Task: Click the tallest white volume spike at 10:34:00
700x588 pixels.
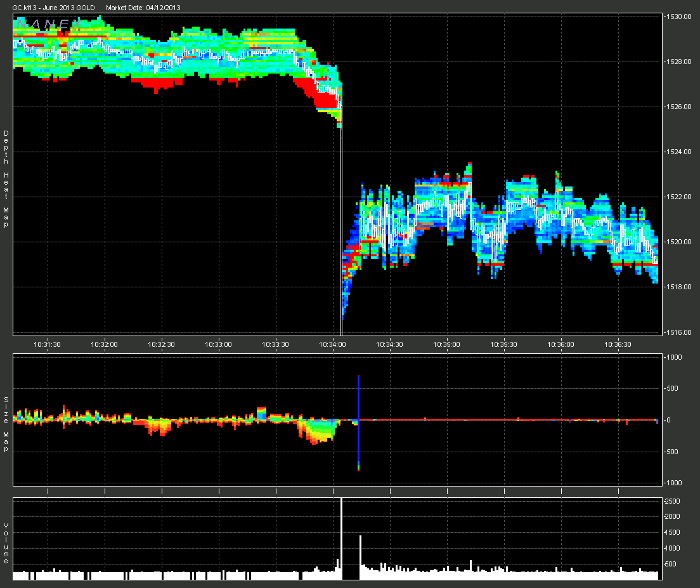Action: click(x=342, y=539)
